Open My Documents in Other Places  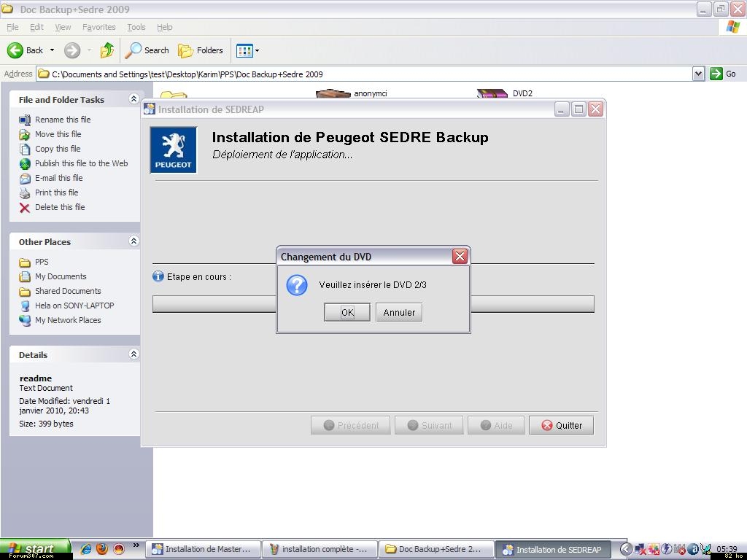point(61,276)
